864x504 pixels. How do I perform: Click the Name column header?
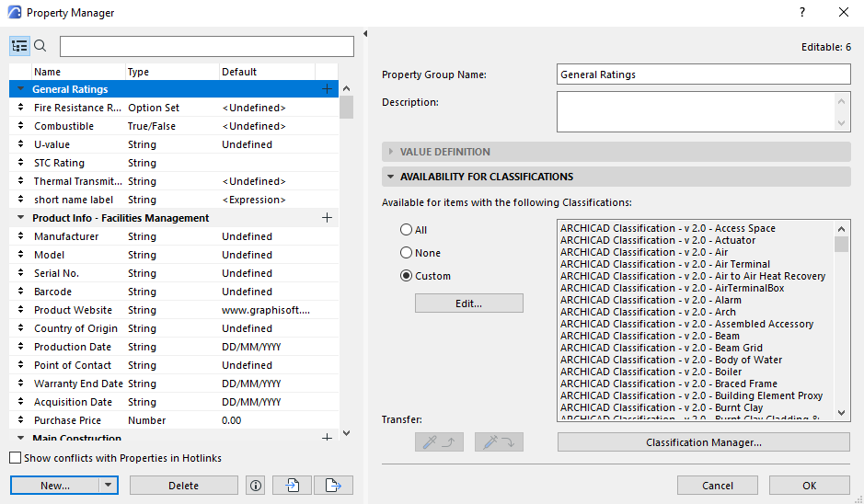78,72
